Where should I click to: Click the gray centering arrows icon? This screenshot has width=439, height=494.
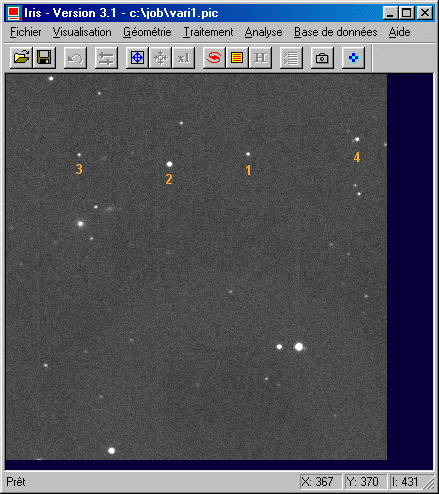click(161, 58)
